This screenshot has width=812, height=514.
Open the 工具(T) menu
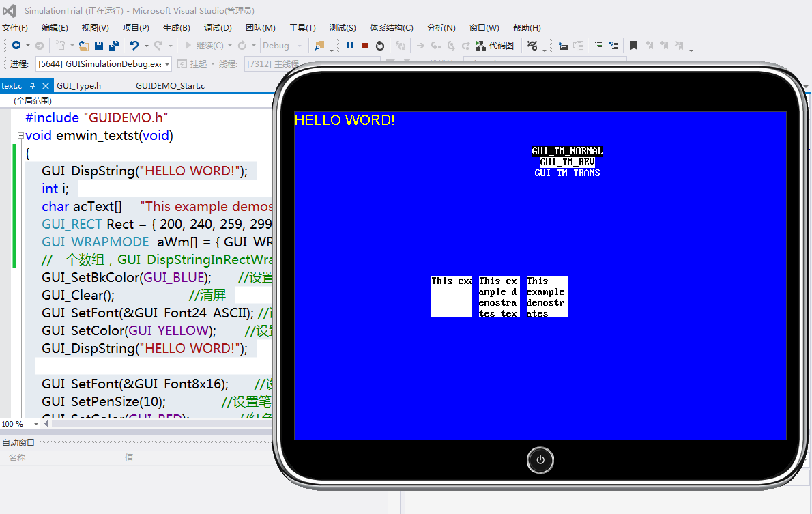[x=302, y=27]
